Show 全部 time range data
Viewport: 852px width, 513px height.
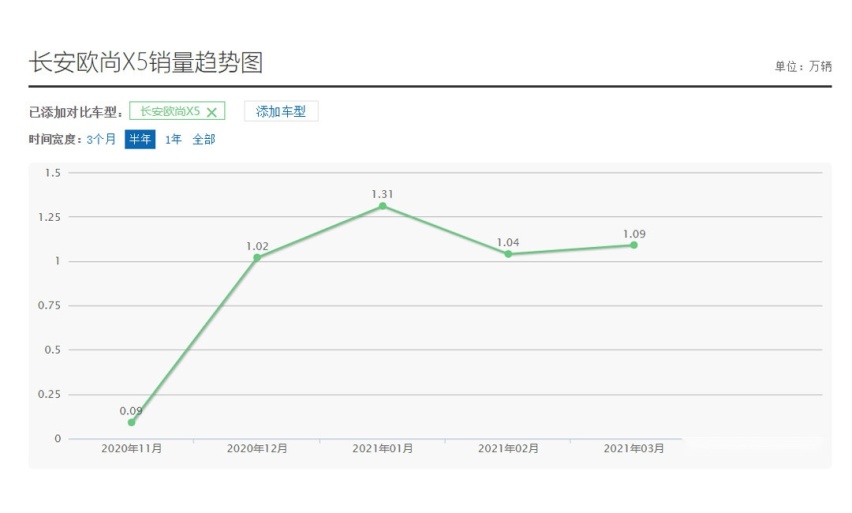(x=204, y=139)
